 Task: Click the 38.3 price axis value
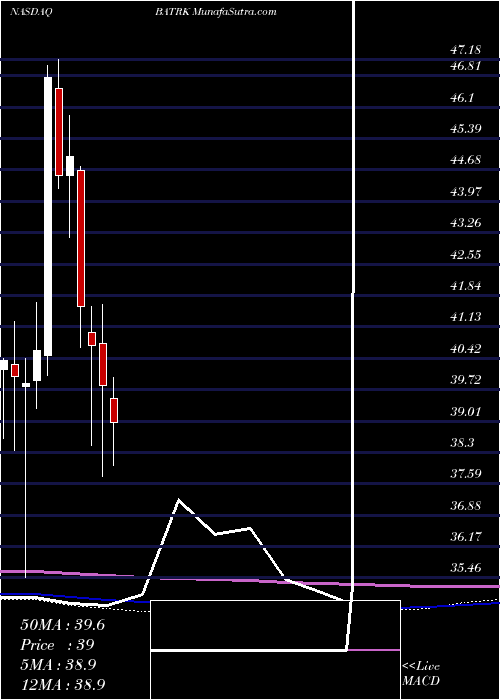point(462,443)
